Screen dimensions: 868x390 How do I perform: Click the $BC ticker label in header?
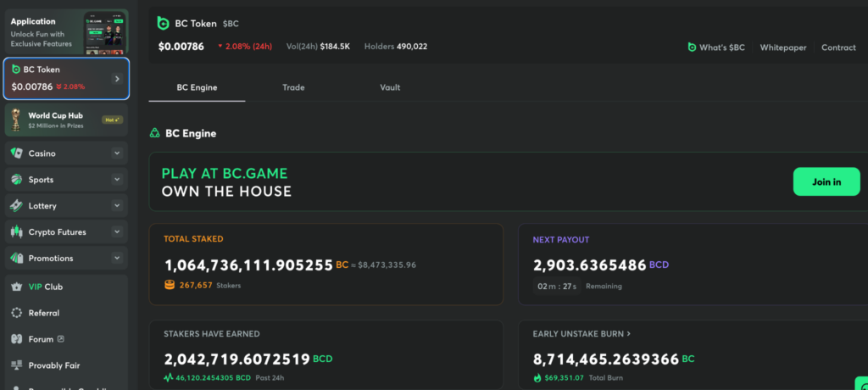point(231,24)
